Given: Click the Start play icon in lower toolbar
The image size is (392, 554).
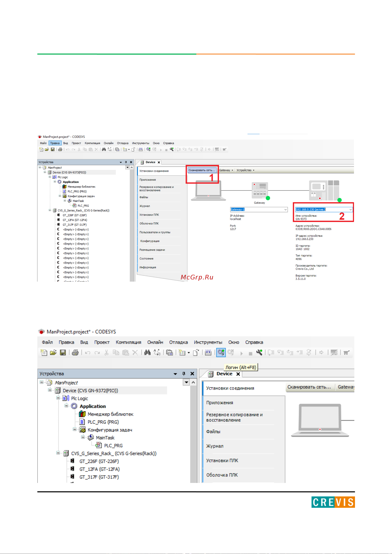Looking at the screenshot, I should point(241,353).
